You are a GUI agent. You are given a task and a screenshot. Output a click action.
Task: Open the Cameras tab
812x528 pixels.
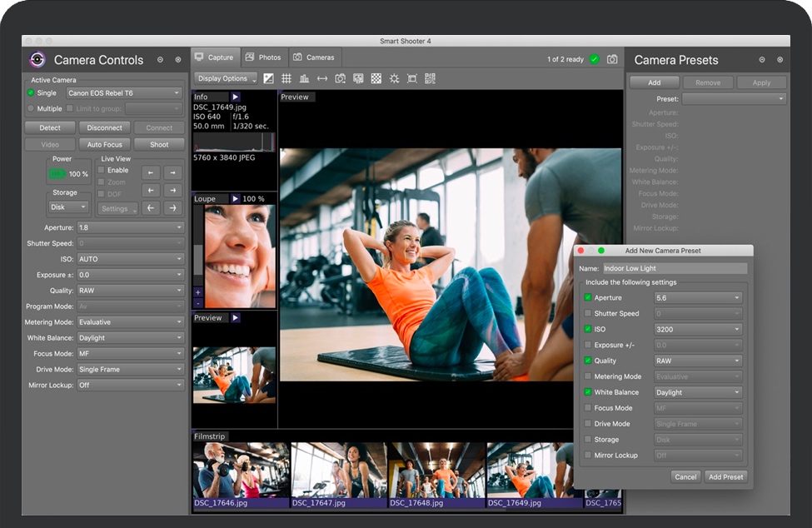click(x=314, y=57)
